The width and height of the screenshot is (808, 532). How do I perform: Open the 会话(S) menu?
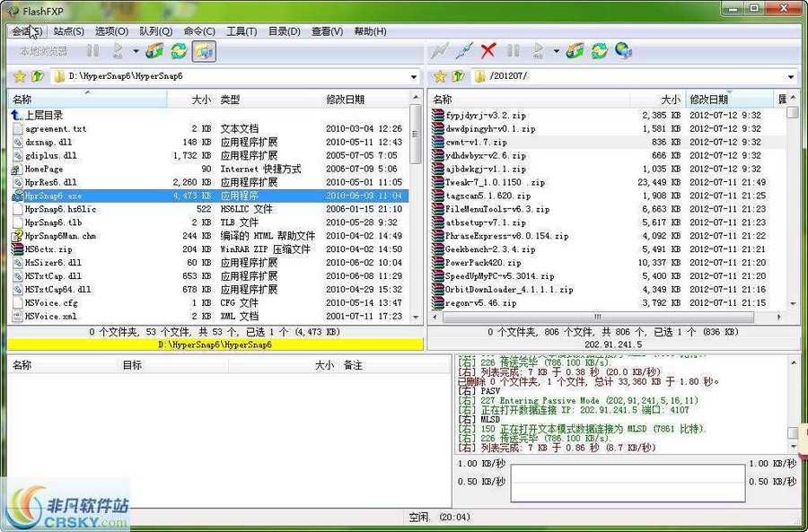click(27, 31)
